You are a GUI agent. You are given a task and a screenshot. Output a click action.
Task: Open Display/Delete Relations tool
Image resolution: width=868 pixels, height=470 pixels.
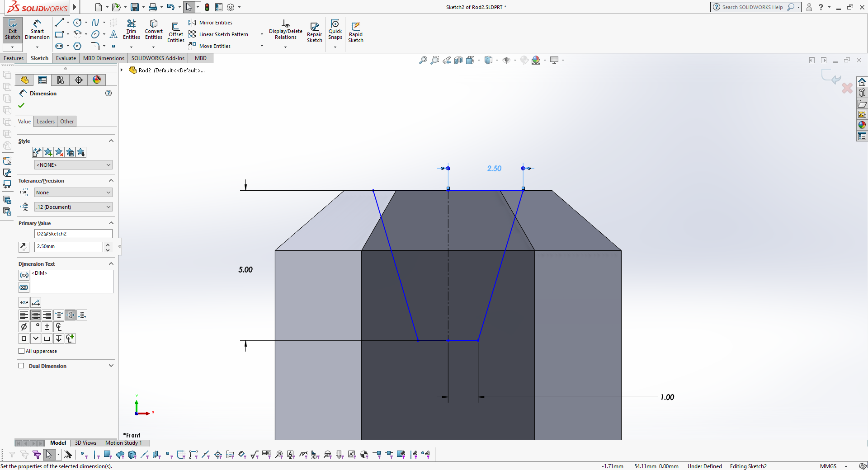[286, 30]
